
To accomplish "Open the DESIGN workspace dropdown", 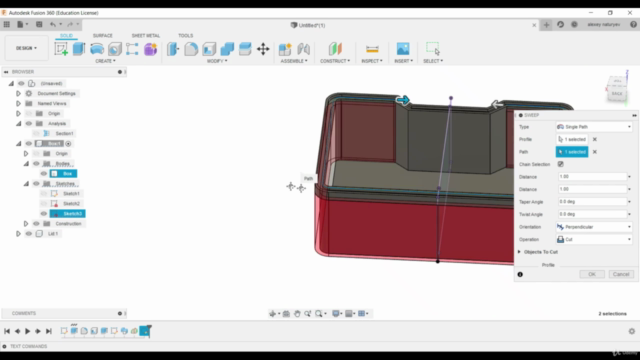I will coord(26,48).
